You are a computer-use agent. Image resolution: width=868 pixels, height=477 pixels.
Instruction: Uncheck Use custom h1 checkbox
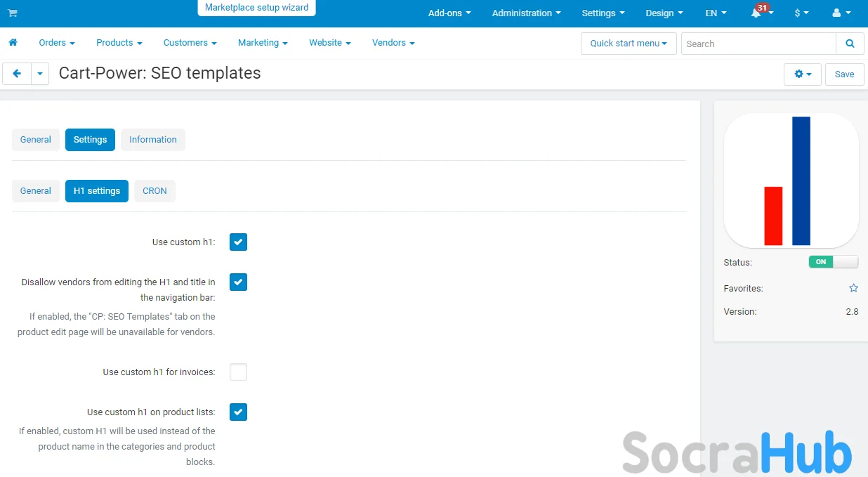click(x=239, y=242)
